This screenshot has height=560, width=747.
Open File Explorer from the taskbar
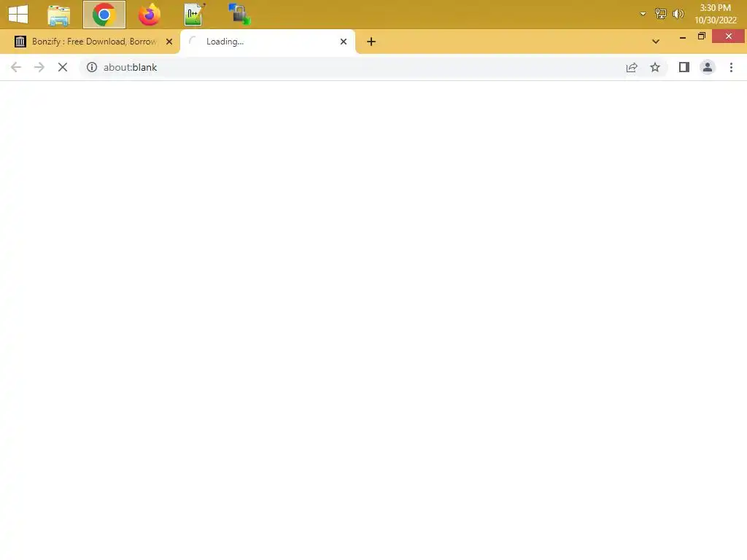click(x=59, y=15)
